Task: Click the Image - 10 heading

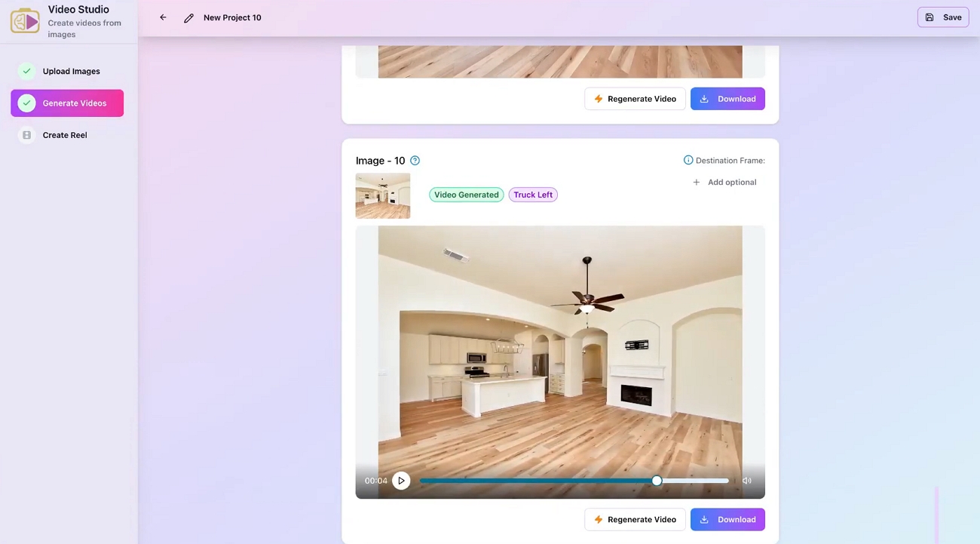Action: tap(381, 161)
